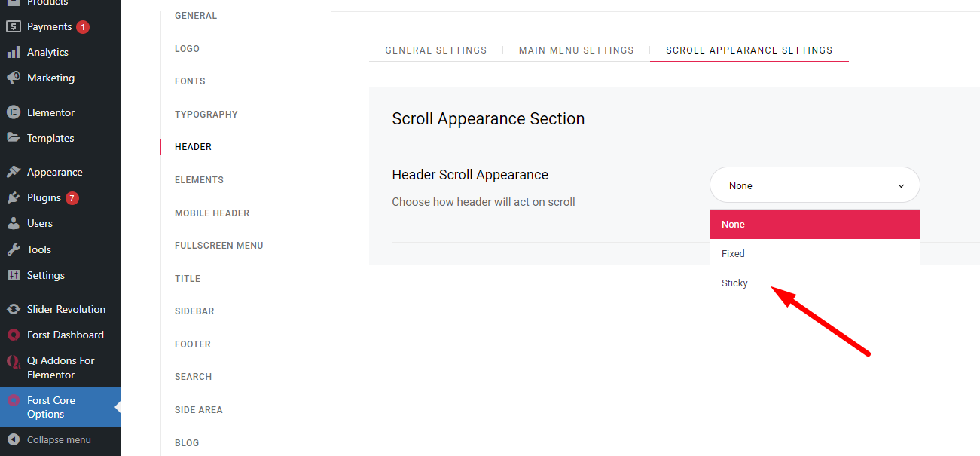This screenshot has height=456, width=980.
Task: Switch to General Settings tab
Action: coord(436,50)
